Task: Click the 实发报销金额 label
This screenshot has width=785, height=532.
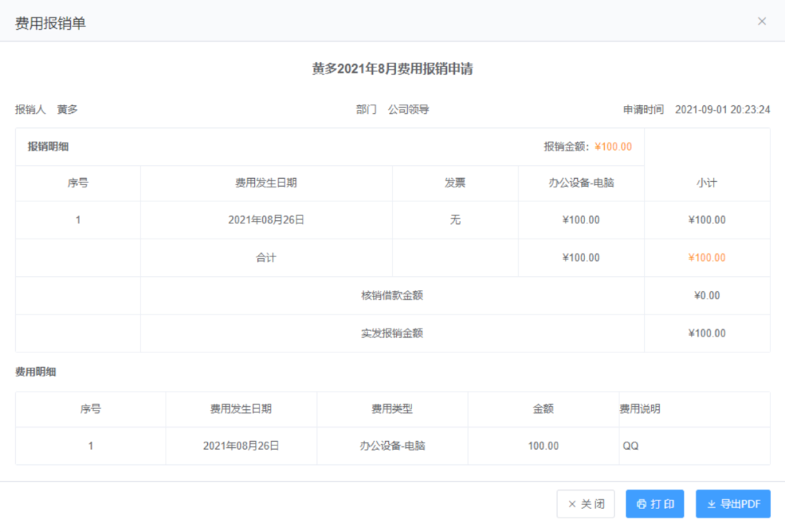Action: click(x=392, y=334)
